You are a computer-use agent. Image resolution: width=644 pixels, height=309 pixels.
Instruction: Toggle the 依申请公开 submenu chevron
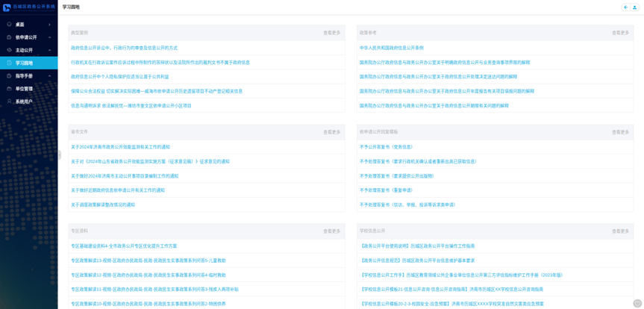pyautogui.click(x=50, y=37)
